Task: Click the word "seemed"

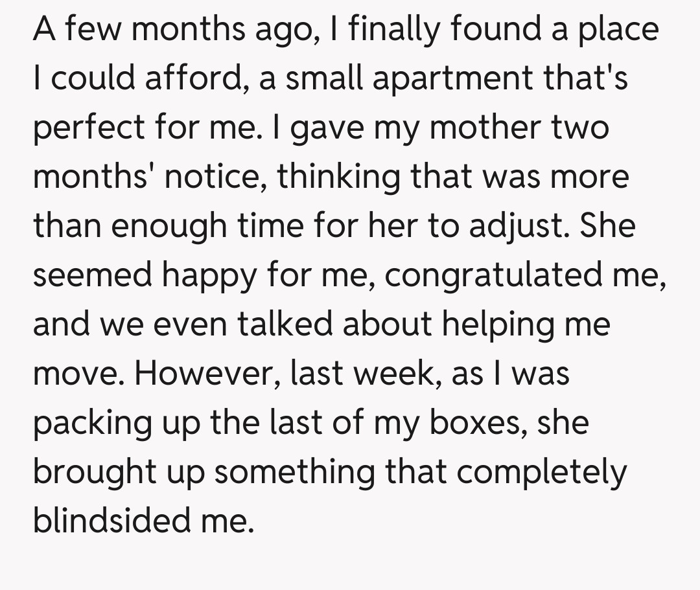Action: click(x=93, y=276)
